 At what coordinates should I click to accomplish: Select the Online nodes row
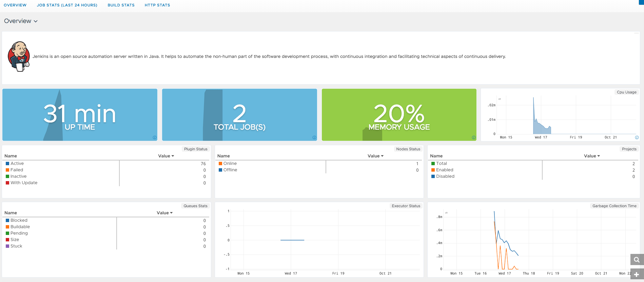(319, 164)
